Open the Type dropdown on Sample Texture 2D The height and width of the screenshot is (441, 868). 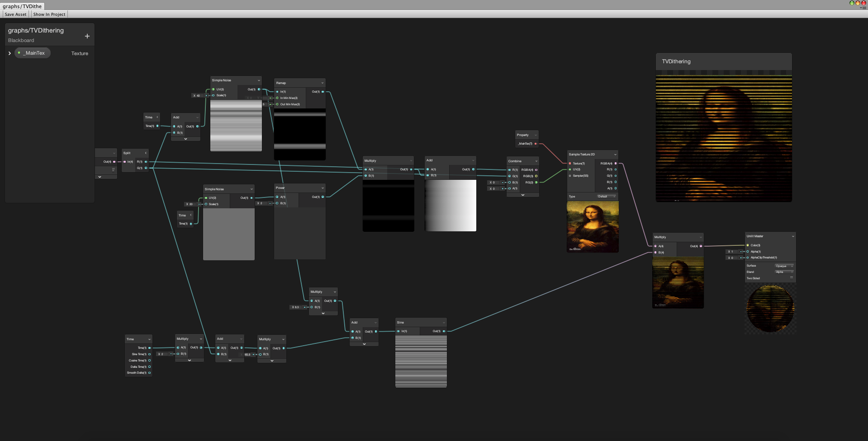pos(606,197)
